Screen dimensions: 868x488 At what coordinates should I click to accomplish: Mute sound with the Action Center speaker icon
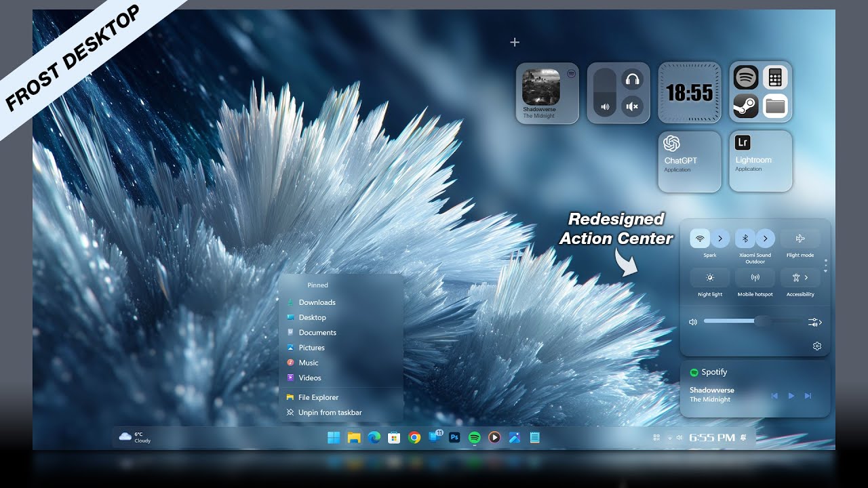point(693,322)
